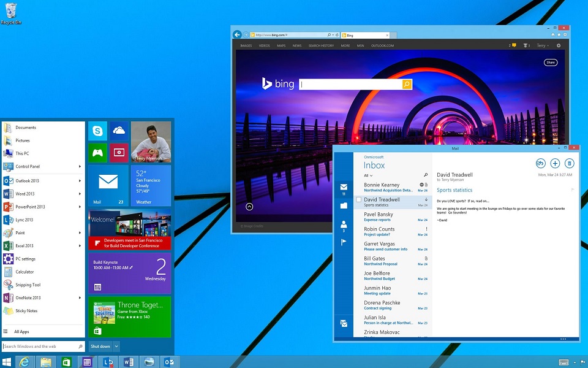Viewport: 588px width, 368px height.
Task: Start a Bing search with the magnifier icon
Action: pos(406,83)
